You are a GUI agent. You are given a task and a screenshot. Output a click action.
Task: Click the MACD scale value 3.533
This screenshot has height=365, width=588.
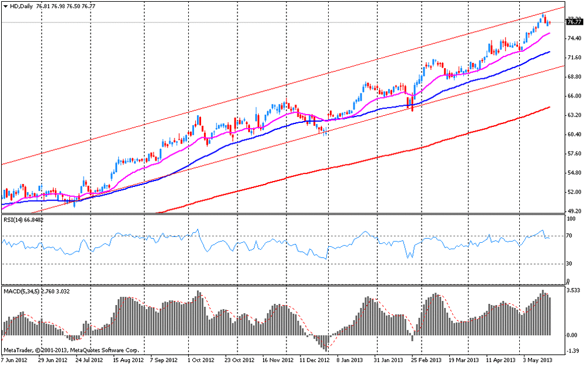tap(573, 290)
